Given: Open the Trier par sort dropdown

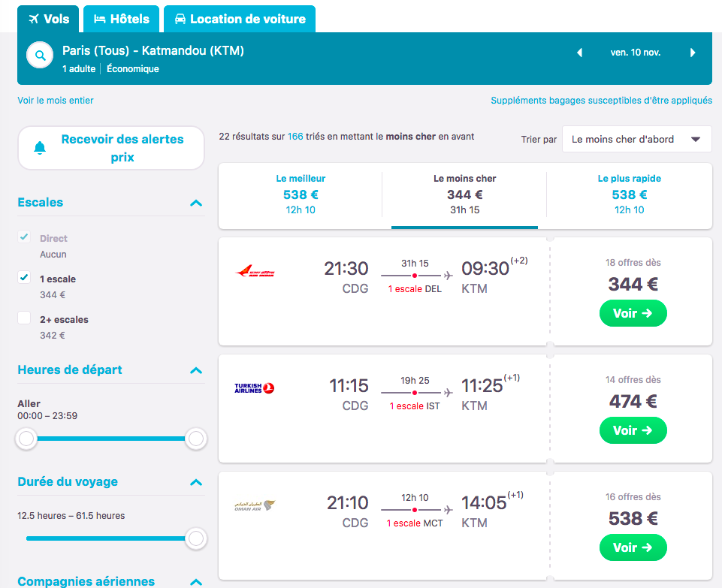Looking at the screenshot, I should (x=636, y=139).
